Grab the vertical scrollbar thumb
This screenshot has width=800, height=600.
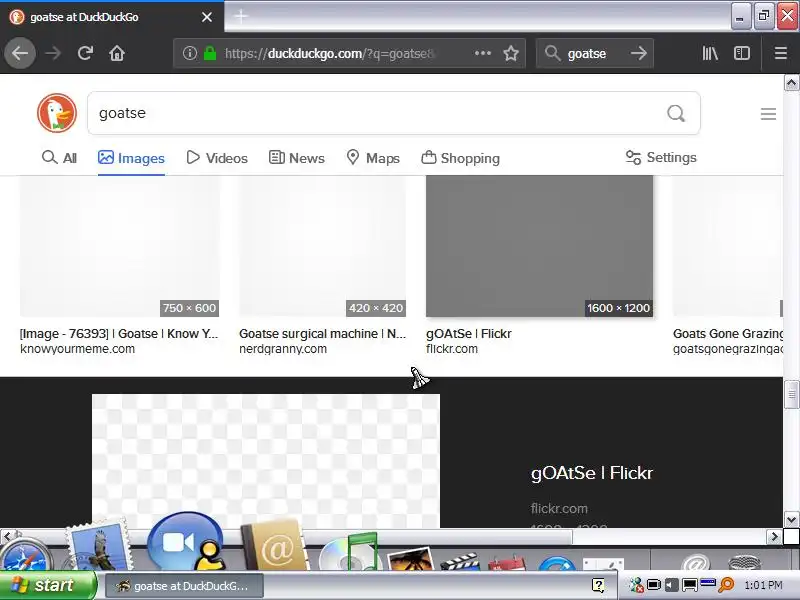791,394
